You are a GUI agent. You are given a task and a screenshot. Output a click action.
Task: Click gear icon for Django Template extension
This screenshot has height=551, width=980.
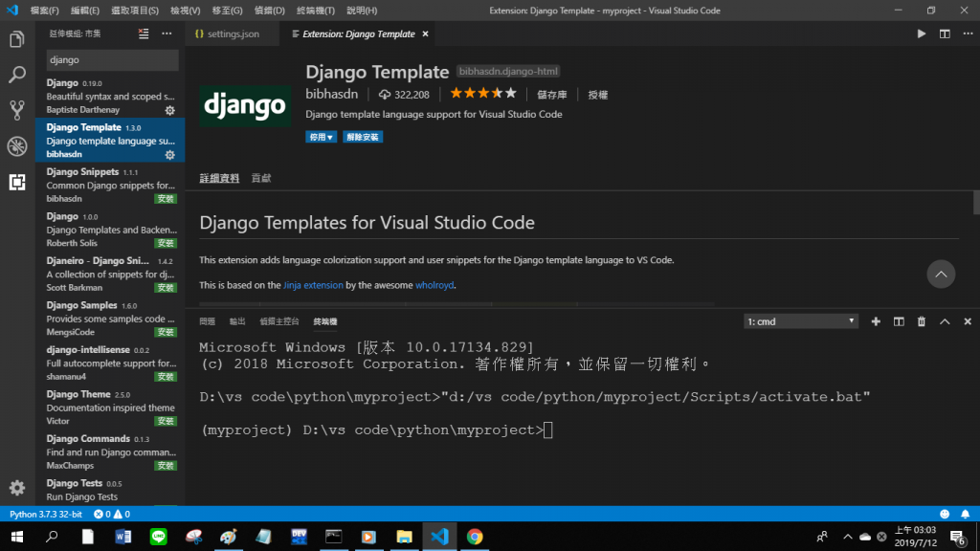(170, 155)
